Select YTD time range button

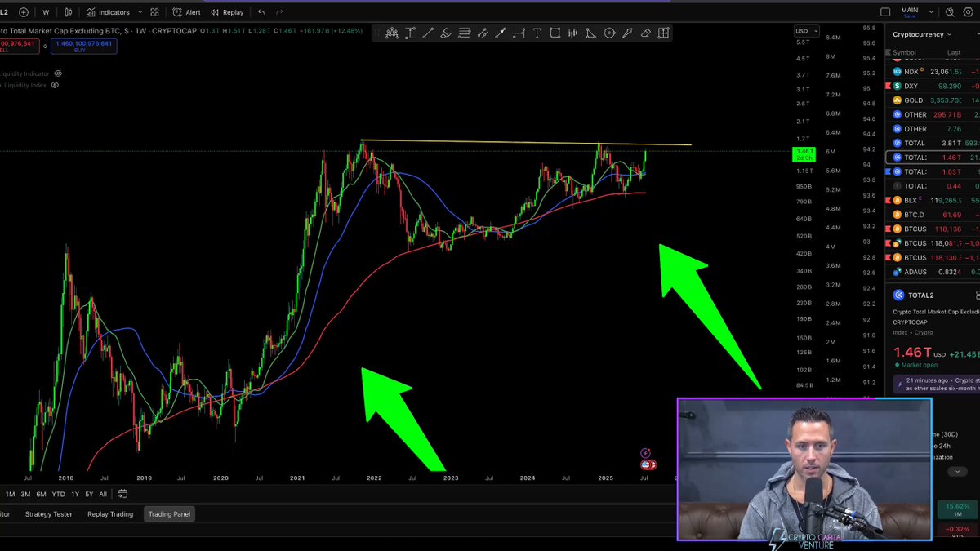[x=59, y=494]
